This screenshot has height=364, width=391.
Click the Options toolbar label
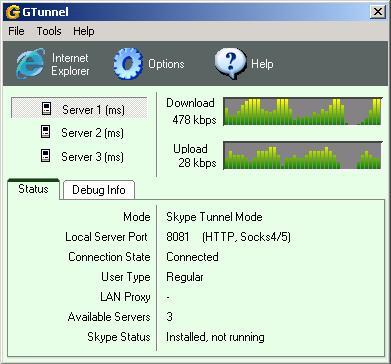(166, 64)
